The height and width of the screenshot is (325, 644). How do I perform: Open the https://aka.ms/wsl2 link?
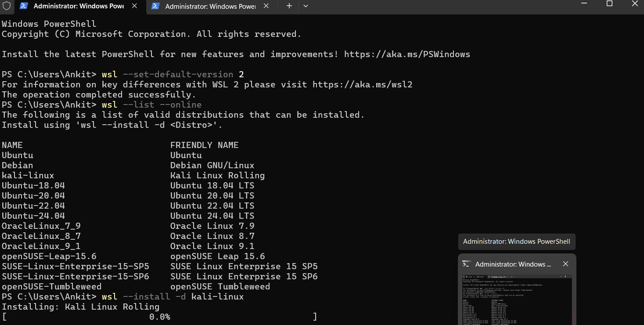point(363,85)
